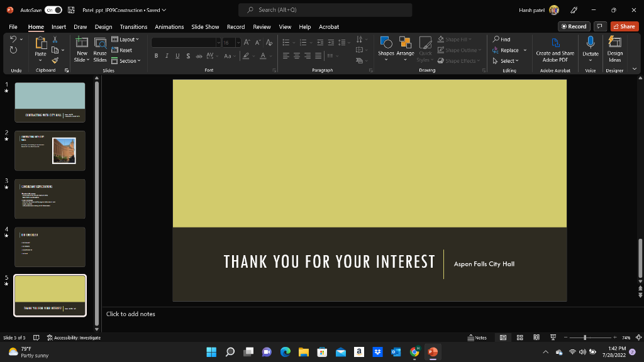Switch to the Animations tab

pos(169,26)
